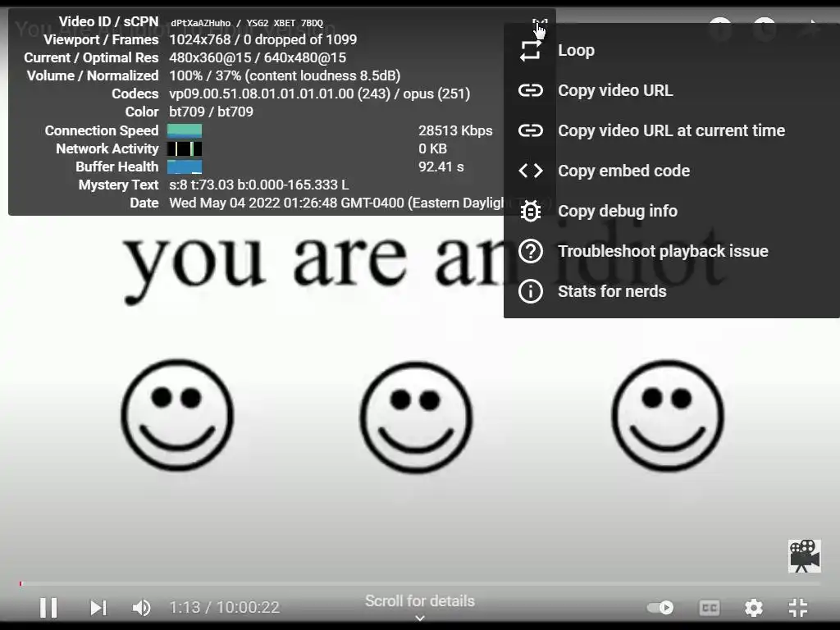840x630 pixels.
Task: Click the film camera channel watermark
Action: coord(804,556)
